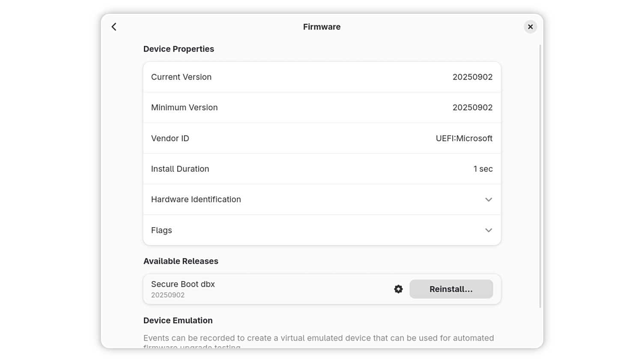Click the 1 sec duration value
Viewport: 644px width, 362px height.
(483, 169)
